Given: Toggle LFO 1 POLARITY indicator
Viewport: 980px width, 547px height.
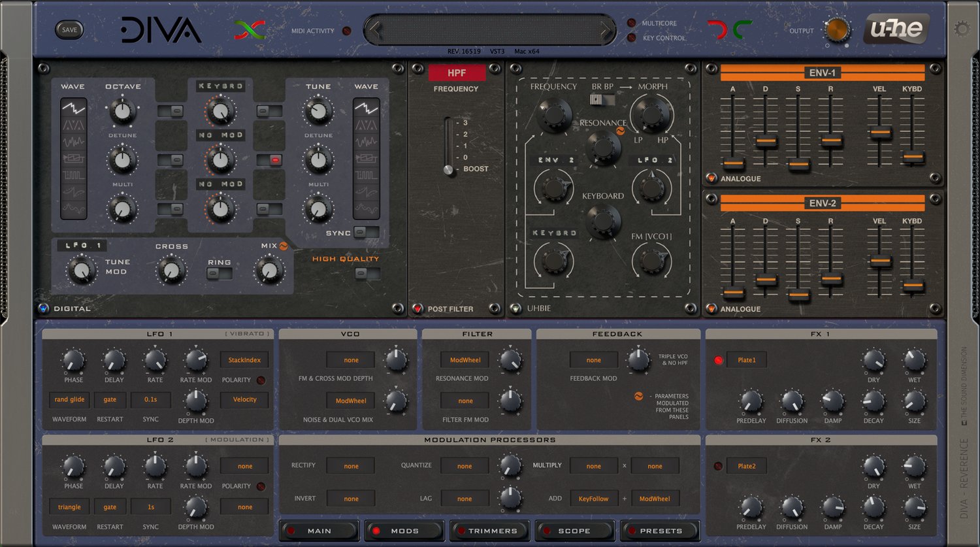Looking at the screenshot, I should tap(261, 380).
